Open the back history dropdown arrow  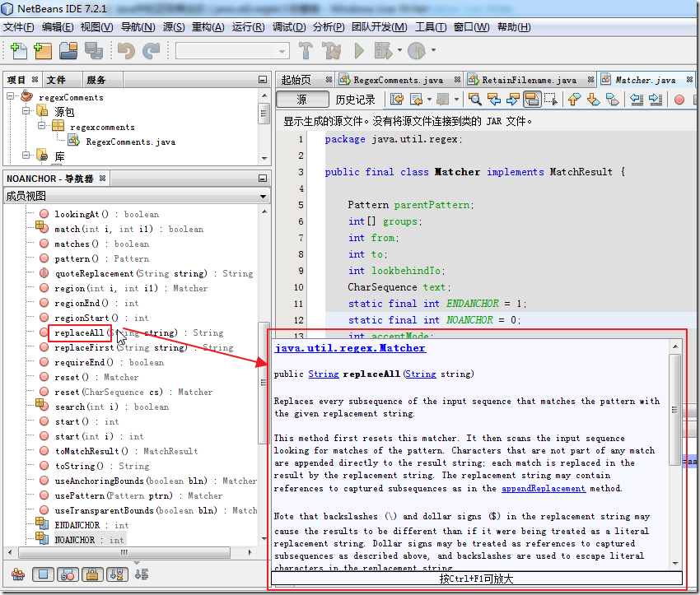(429, 100)
